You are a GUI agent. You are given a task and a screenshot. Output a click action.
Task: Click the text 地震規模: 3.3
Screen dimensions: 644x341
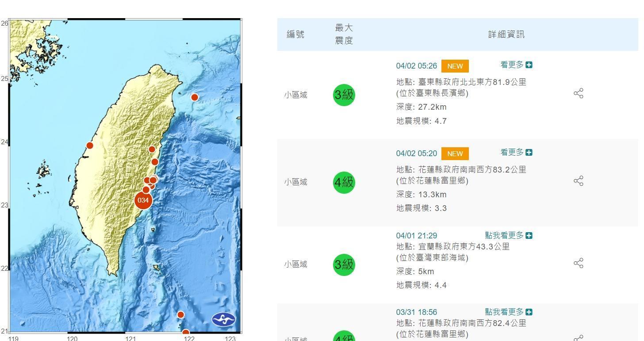[422, 208]
